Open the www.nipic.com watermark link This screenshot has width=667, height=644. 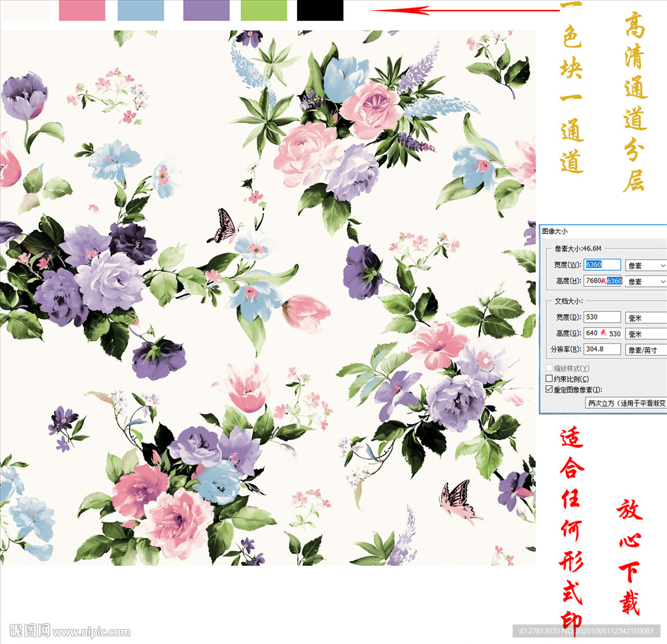91,632
